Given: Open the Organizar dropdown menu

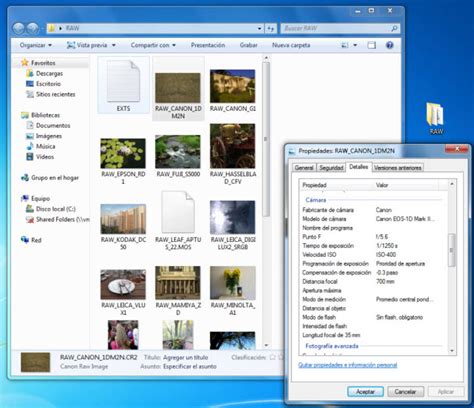Looking at the screenshot, I should (36, 45).
